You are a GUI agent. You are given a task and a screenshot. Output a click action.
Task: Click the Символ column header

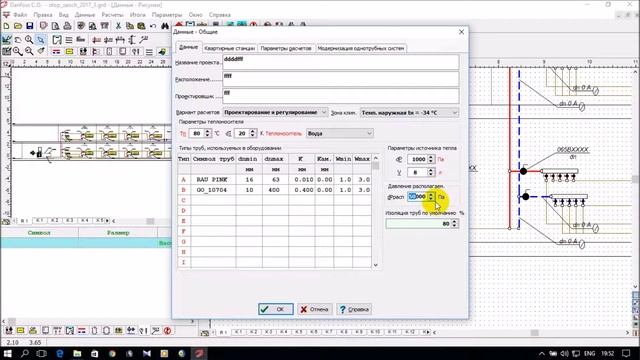(39, 233)
